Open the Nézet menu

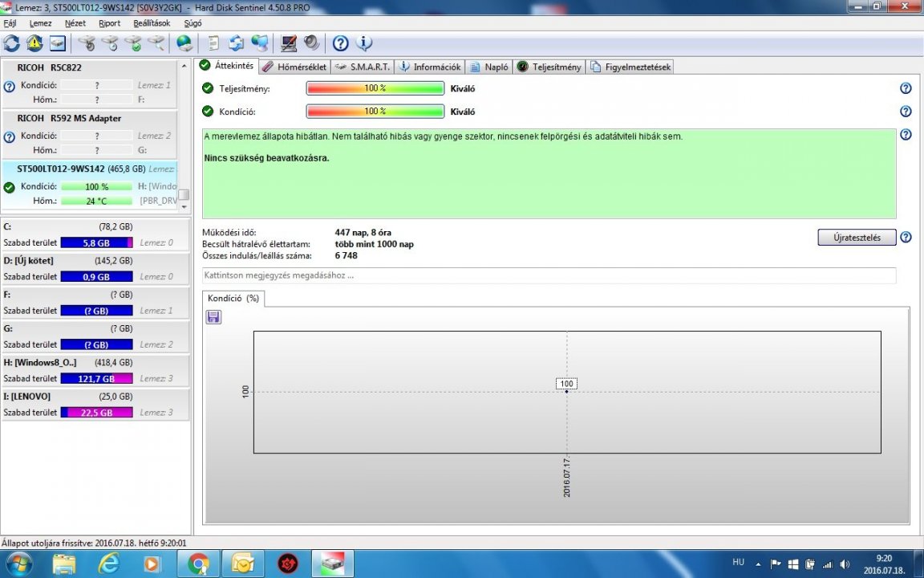[x=75, y=23]
